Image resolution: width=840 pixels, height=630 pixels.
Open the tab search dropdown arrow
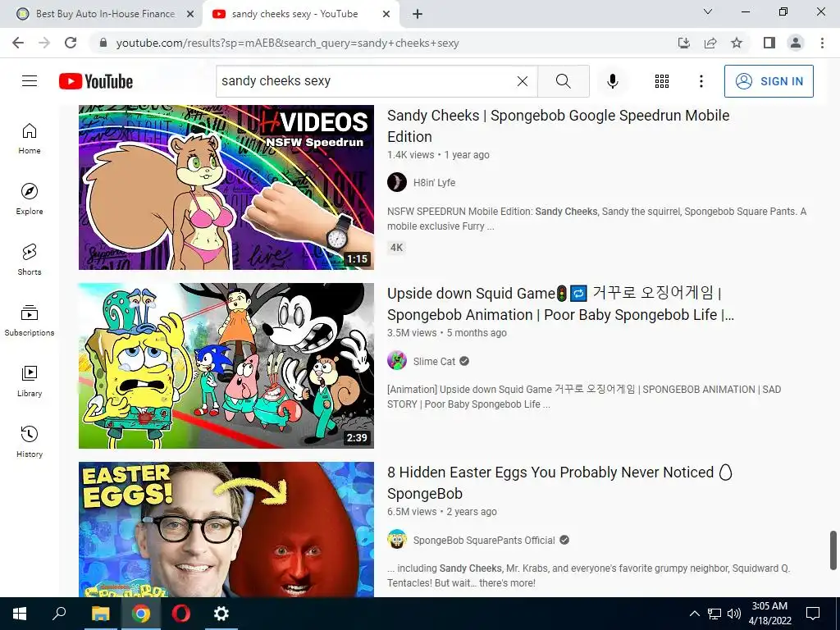point(708,11)
